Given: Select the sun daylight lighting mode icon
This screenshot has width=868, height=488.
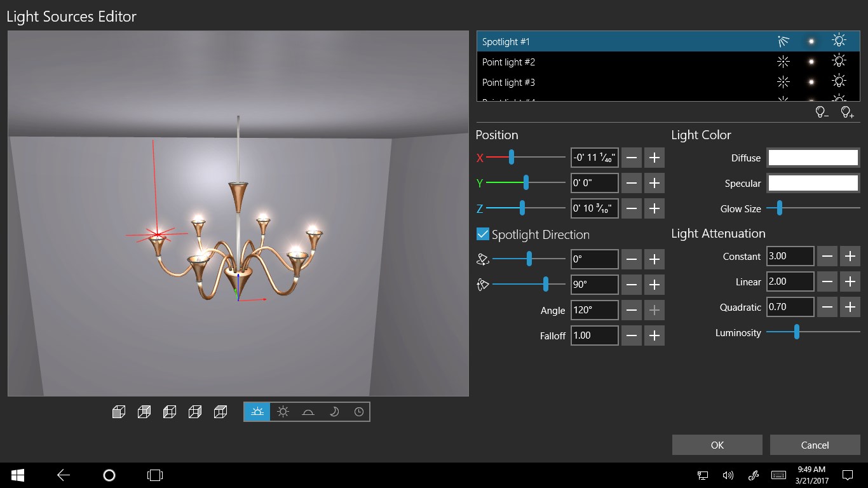Looking at the screenshot, I should pyautogui.click(x=282, y=411).
